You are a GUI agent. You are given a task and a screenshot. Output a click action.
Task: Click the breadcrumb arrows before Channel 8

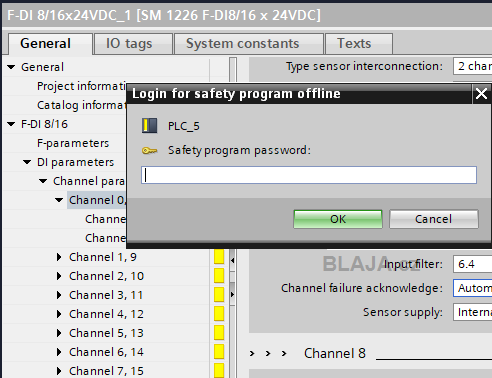click(268, 353)
